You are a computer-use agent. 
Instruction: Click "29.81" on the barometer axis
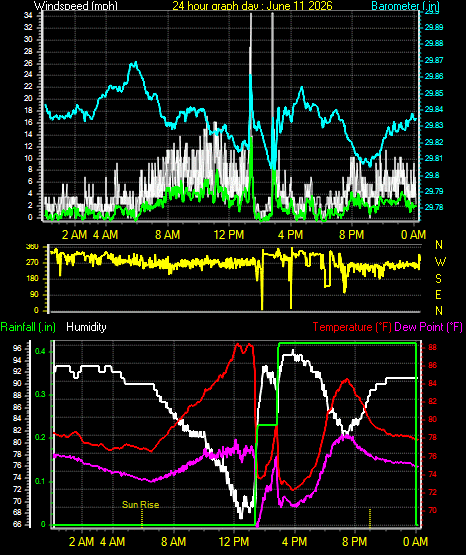[433, 159]
